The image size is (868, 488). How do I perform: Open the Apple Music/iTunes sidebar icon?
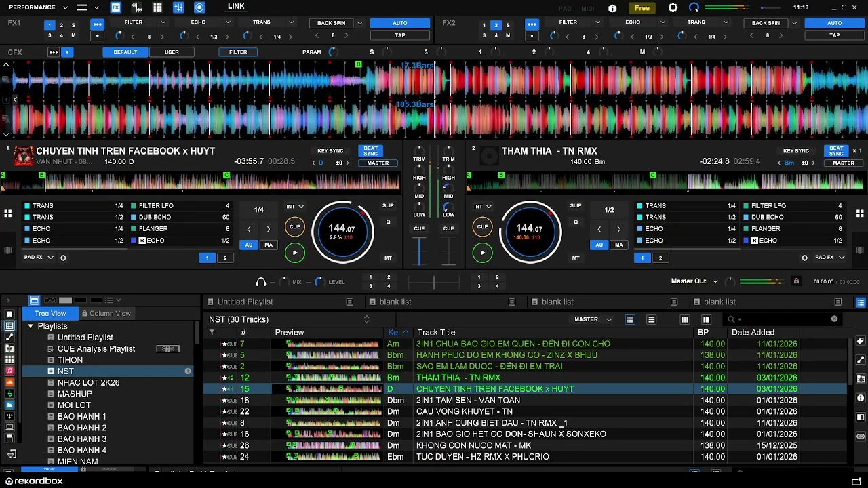coord(9,371)
